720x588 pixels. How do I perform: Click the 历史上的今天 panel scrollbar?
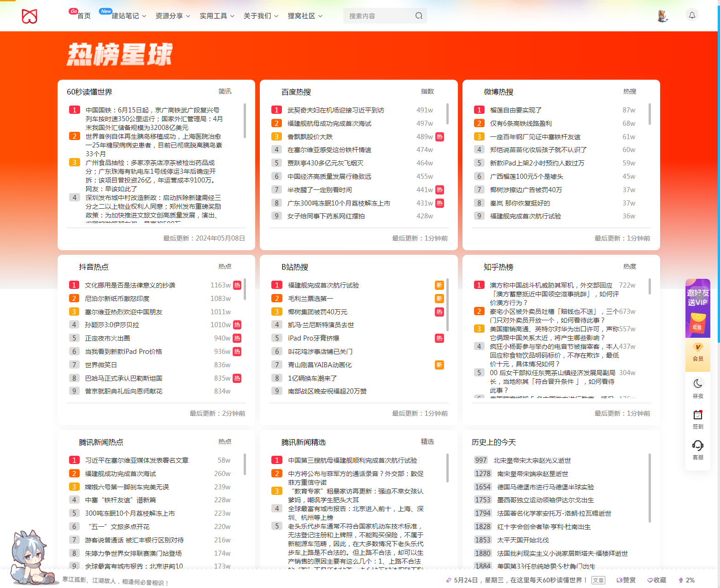pyautogui.click(x=650, y=488)
